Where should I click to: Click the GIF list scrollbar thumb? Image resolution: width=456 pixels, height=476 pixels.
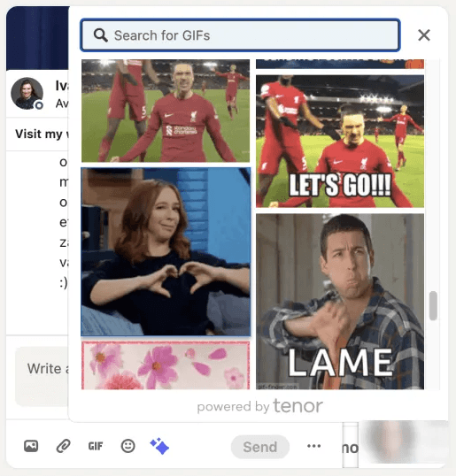tap(433, 305)
